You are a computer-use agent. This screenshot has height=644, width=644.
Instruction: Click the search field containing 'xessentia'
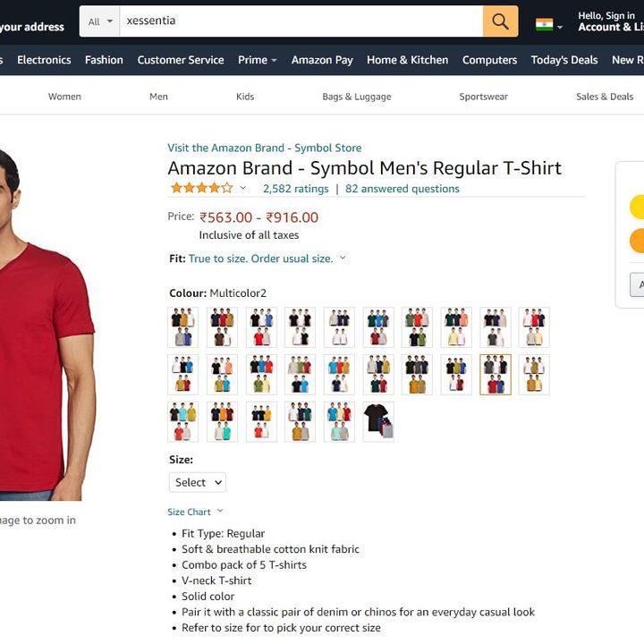(x=300, y=21)
